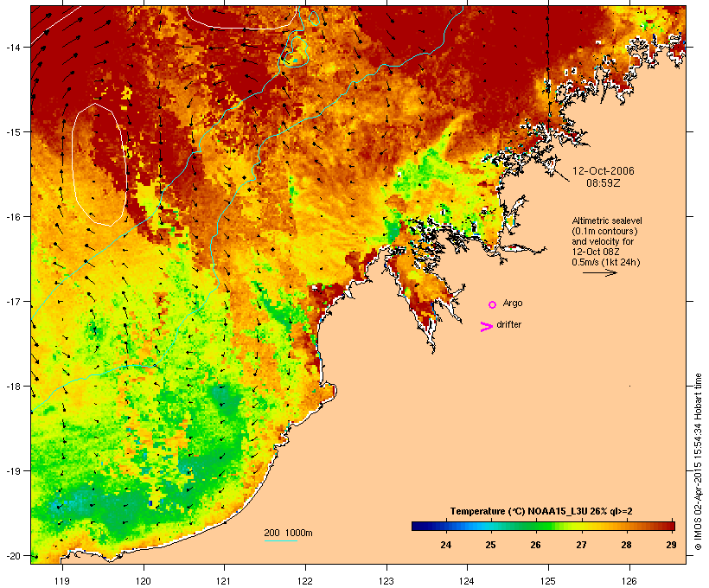Click the date text 12-Oct-2006

(x=604, y=171)
